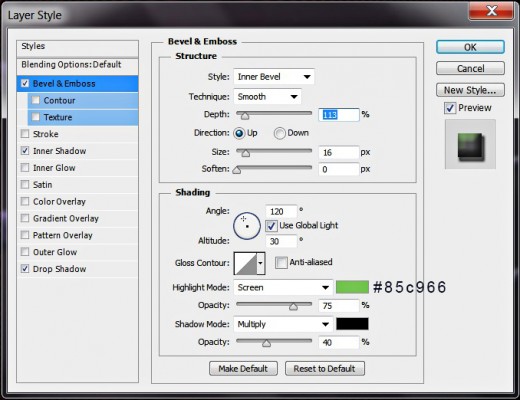The height and width of the screenshot is (400, 520).
Task: Click the Make Default button
Action: 243,369
